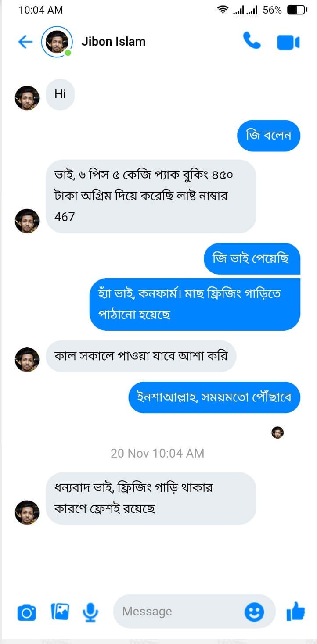Select the message ending with 467
The width and height of the screenshot is (317, 644).
[151, 196]
